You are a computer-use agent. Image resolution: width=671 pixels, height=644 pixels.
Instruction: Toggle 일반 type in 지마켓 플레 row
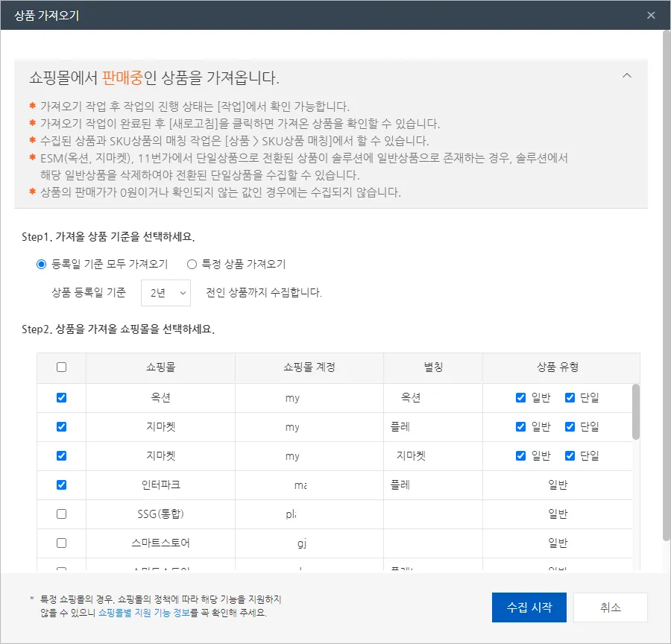tap(521, 426)
